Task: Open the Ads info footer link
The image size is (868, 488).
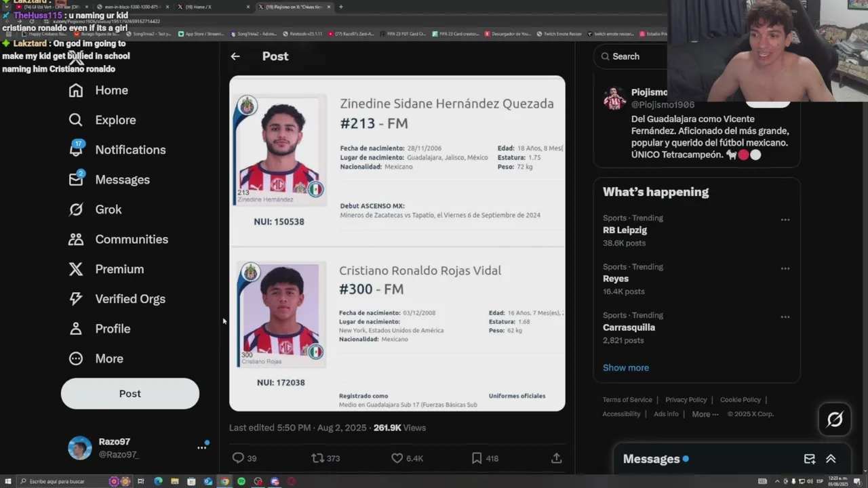Action: [666, 414]
